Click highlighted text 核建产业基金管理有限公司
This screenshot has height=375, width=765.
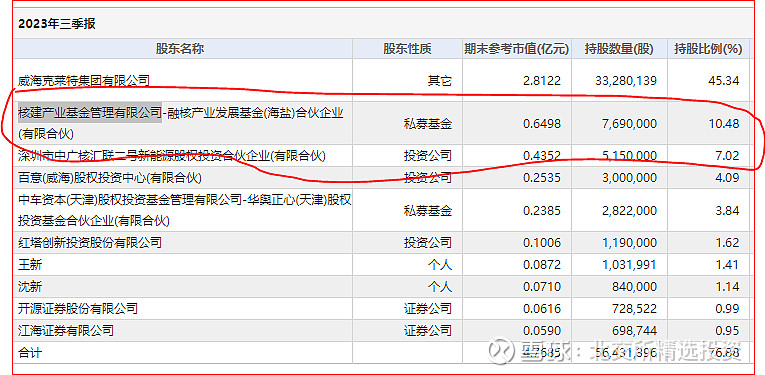[x=90, y=113]
